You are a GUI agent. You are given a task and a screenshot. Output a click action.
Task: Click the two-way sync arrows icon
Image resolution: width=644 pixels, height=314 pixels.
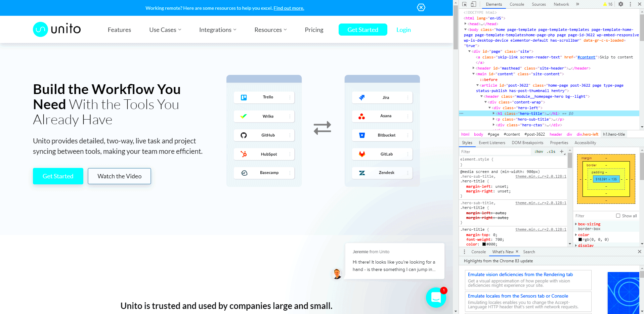[323, 128]
